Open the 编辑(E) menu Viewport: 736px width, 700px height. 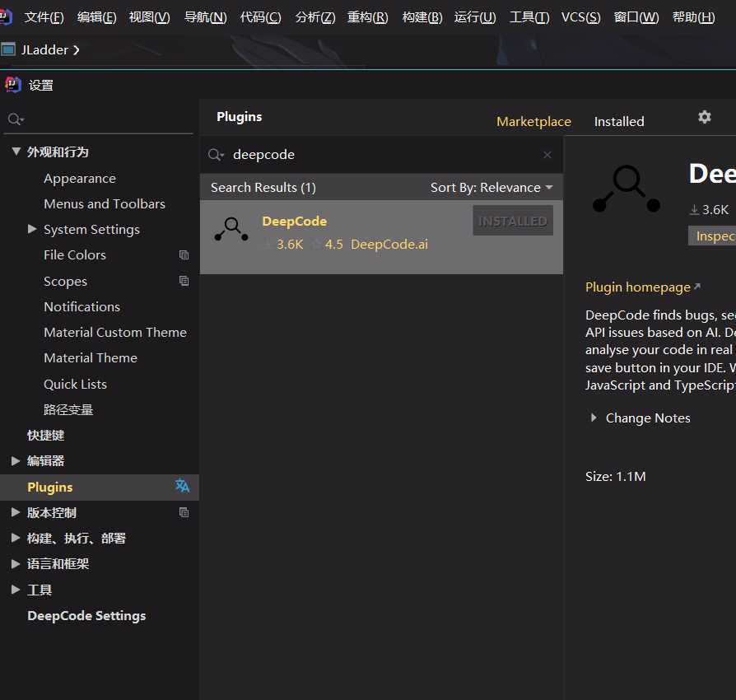point(96,17)
